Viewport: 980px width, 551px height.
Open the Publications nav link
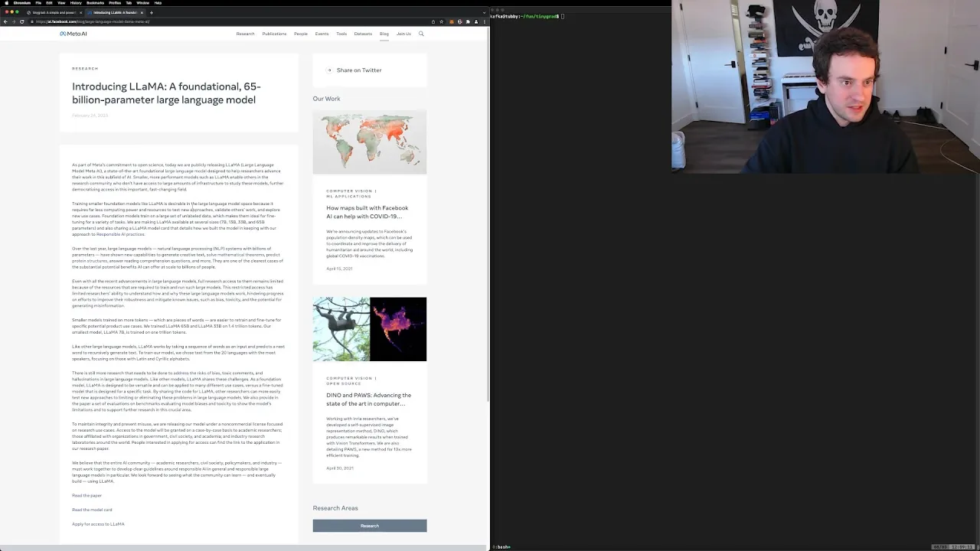click(x=274, y=34)
